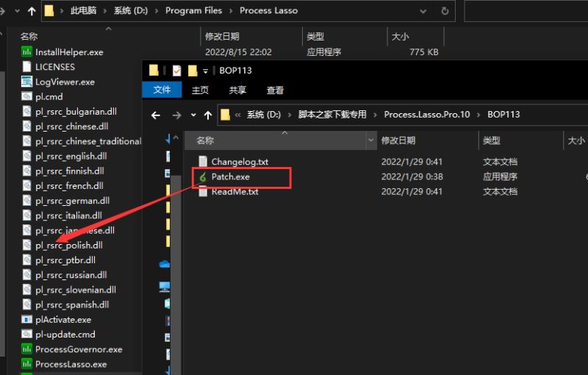Click 系统 (D:) in BOP113 address bar
Image resolution: width=588 pixels, height=375 pixels.
(x=264, y=115)
